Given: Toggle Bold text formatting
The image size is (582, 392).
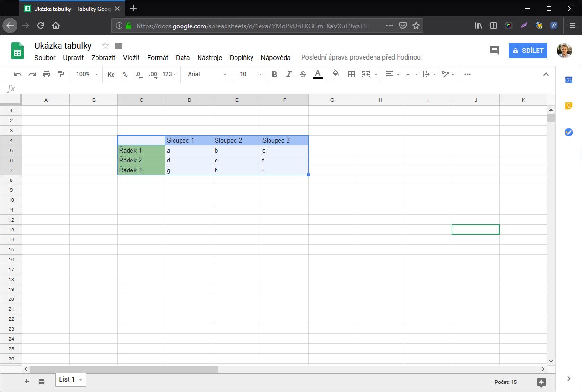Looking at the screenshot, I should point(274,74).
